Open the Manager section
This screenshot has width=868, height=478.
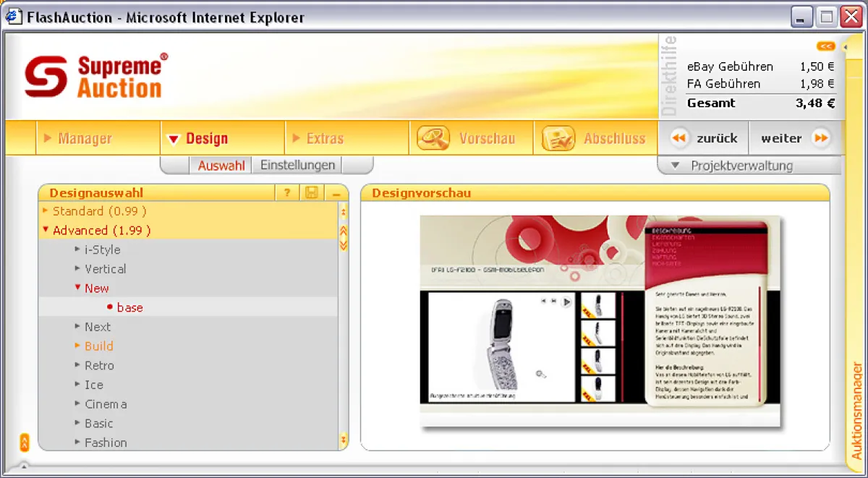87,137
